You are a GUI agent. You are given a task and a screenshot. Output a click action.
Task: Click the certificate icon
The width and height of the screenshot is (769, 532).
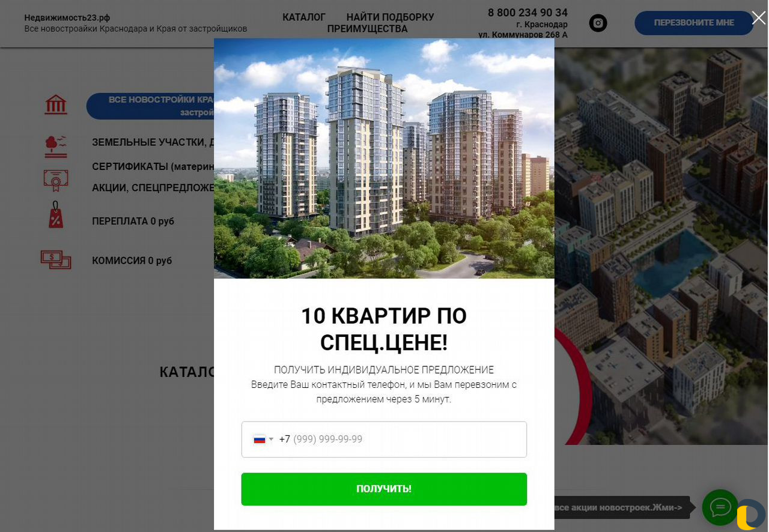tap(56, 180)
